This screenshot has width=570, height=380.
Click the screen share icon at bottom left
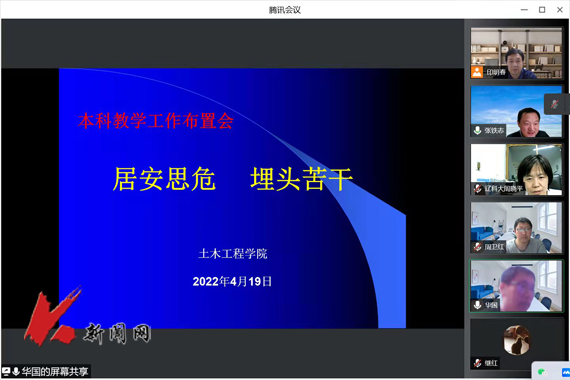pyautogui.click(x=6, y=371)
